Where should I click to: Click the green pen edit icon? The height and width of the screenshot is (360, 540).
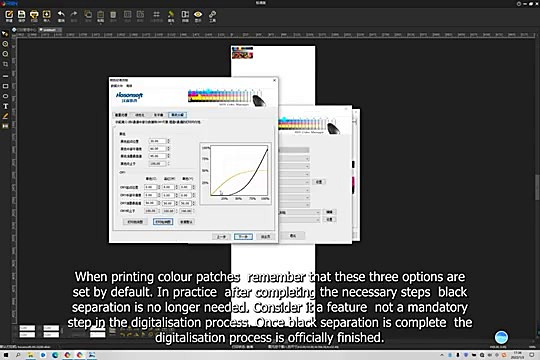171,16
